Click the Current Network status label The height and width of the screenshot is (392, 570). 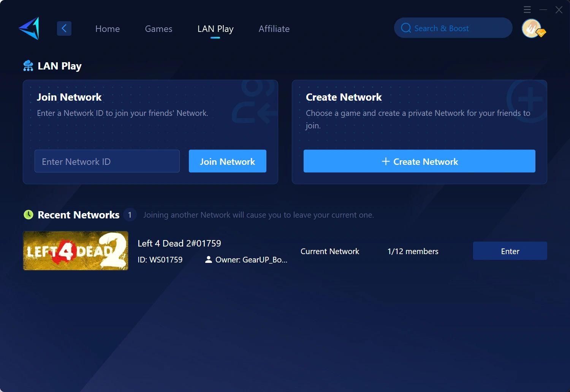click(x=330, y=251)
